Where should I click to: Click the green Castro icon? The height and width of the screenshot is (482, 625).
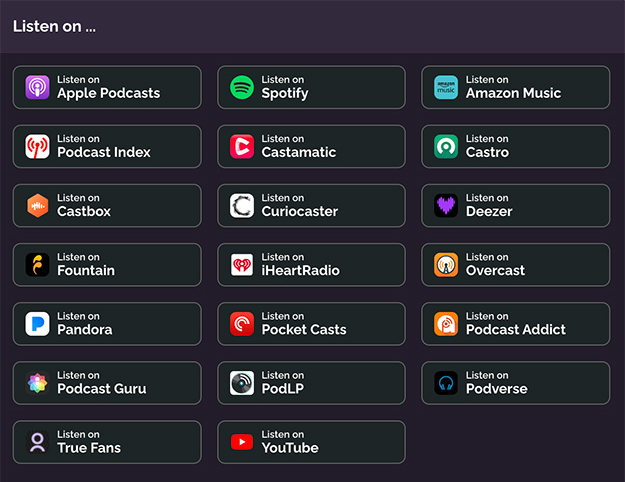tap(446, 146)
